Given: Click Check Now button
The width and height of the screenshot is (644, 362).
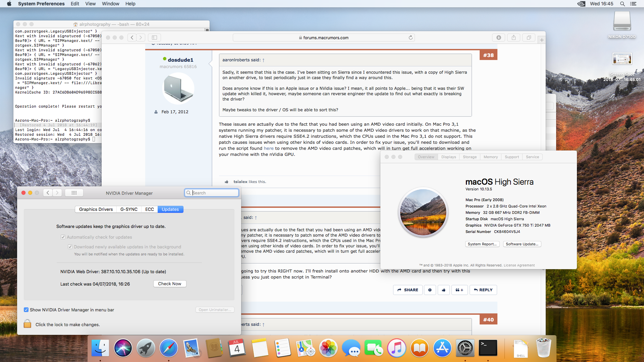Looking at the screenshot, I should (170, 284).
